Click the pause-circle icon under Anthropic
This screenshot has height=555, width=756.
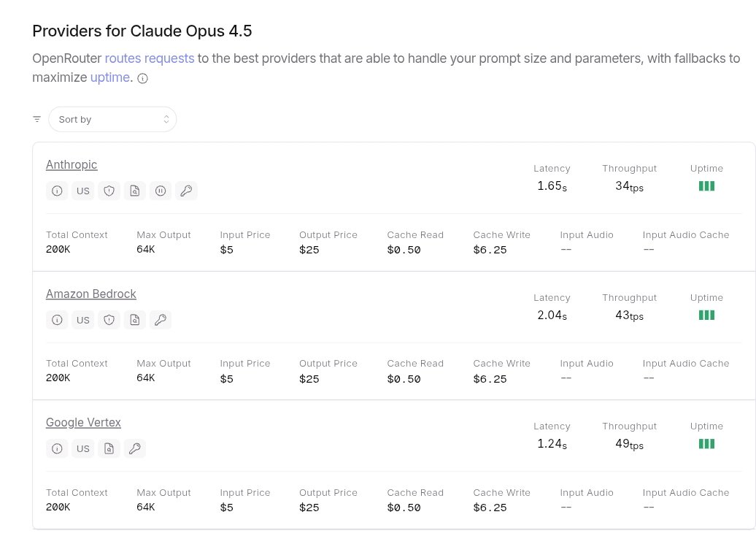tap(161, 191)
